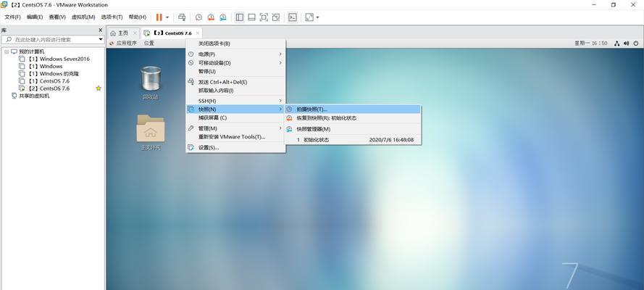
Task: Expand SSH(H) submenu
Action: (x=235, y=101)
